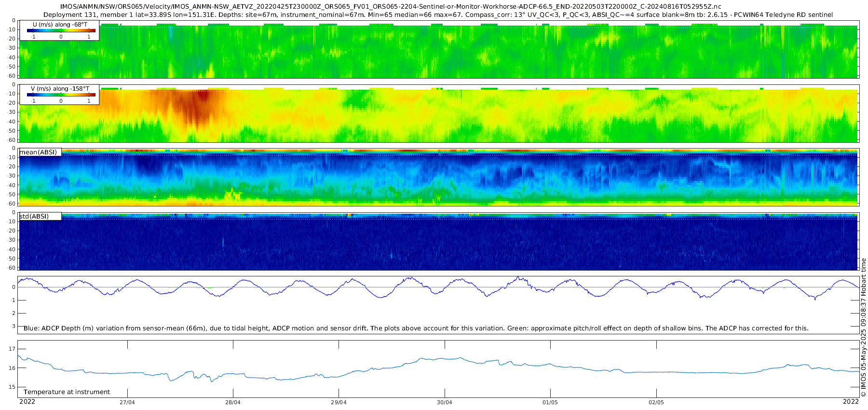The width and height of the screenshot is (868, 410).
Task: Click the 02/05 date tick label
Action: click(x=656, y=402)
